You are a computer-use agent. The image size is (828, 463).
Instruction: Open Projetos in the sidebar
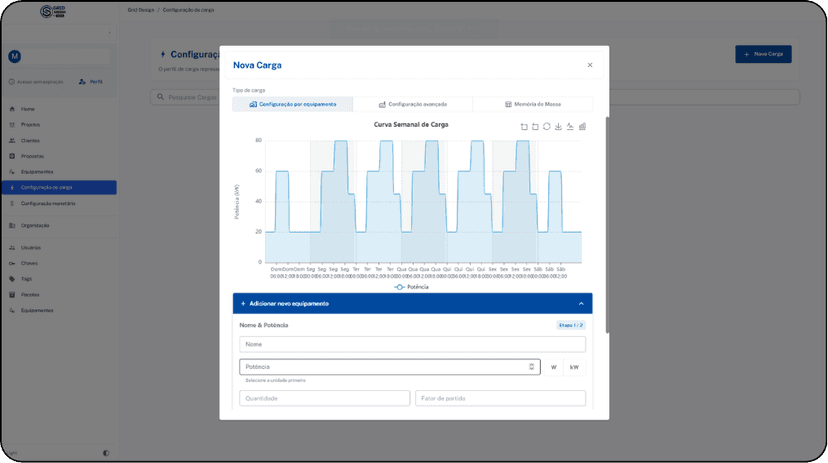click(59, 125)
